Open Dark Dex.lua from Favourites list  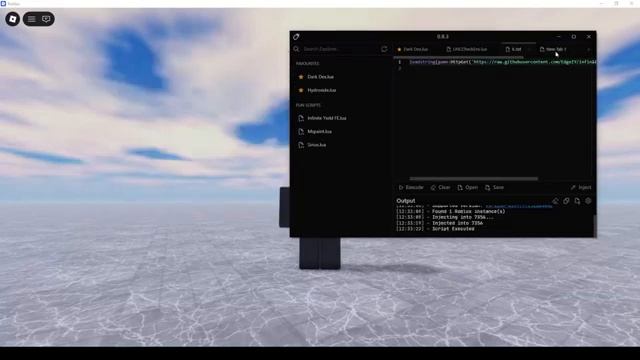320,77
